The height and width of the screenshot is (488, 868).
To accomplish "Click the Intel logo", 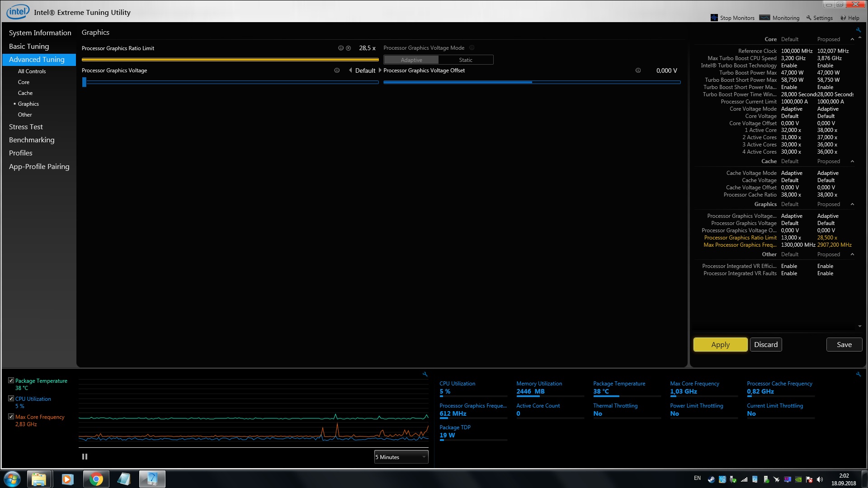I will (x=18, y=11).
